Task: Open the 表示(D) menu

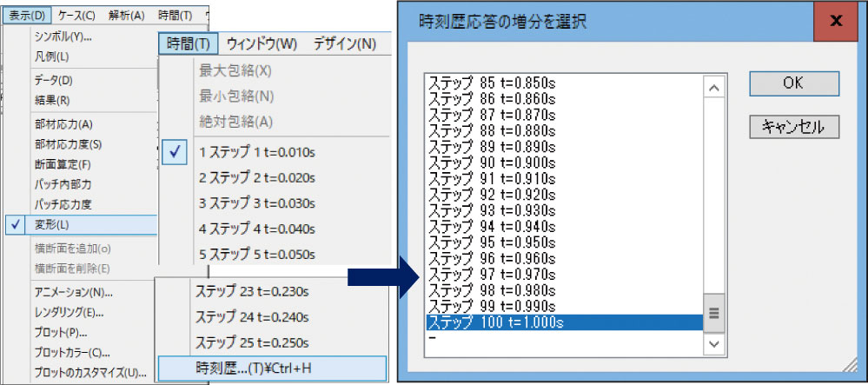Action: click(27, 15)
